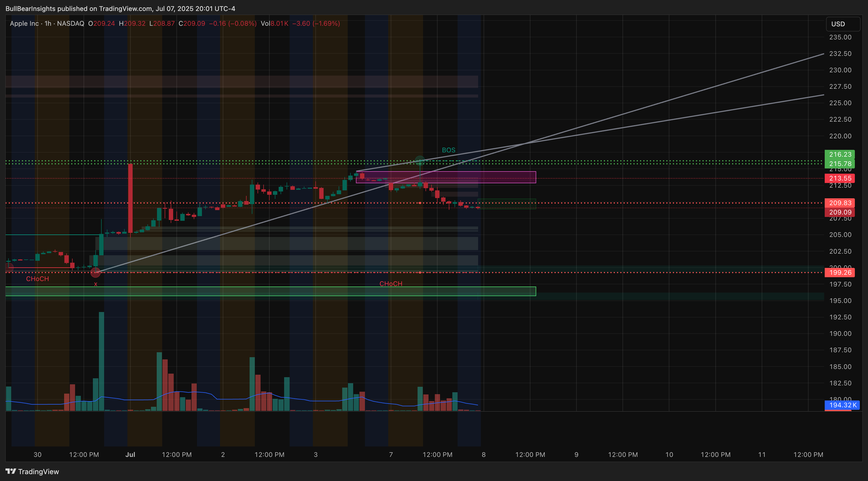Image resolution: width=868 pixels, height=481 pixels.
Task: Click the 235.00 price axis label
Action: coord(840,37)
